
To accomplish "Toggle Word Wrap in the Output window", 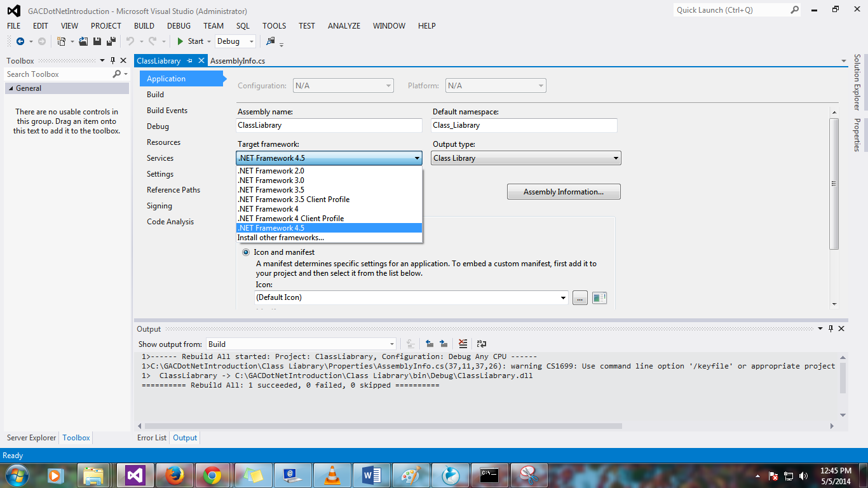I will (x=481, y=343).
